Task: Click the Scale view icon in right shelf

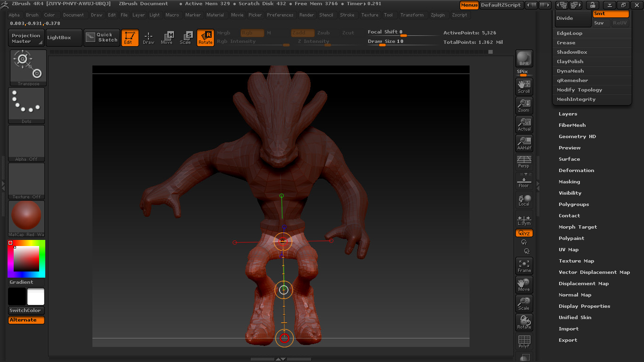Action: [524, 304]
